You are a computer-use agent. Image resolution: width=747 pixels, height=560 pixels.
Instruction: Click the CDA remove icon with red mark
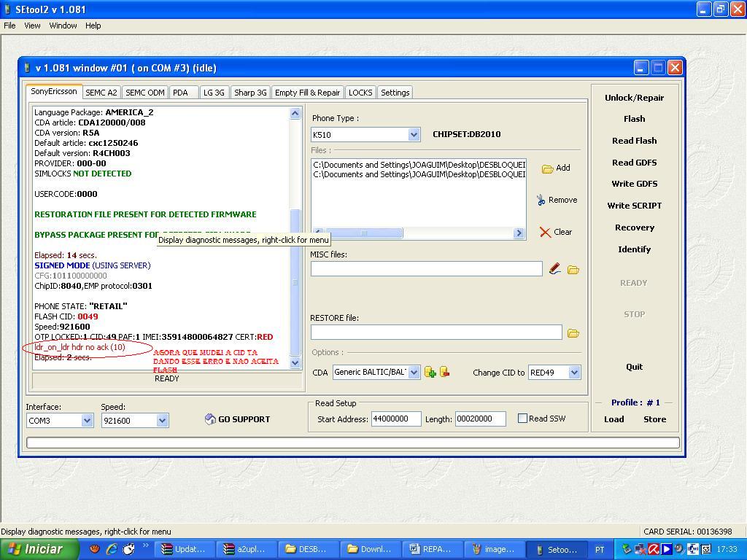click(444, 372)
